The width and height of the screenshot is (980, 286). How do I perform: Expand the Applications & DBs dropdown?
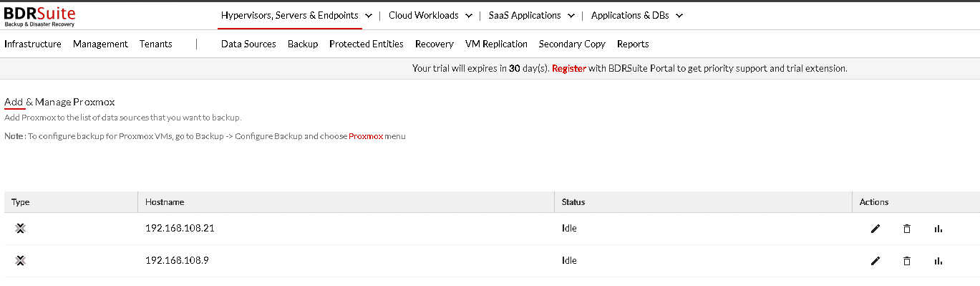coord(637,15)
